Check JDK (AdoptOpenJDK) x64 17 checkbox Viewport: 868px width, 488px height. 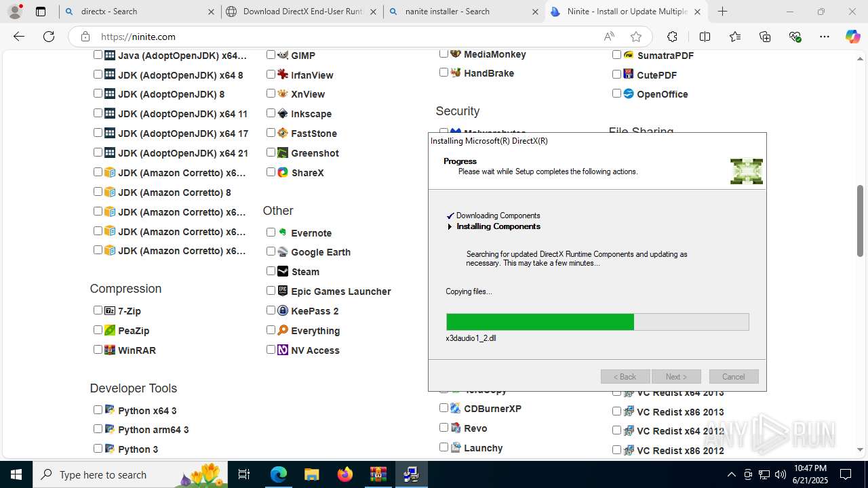pyautogui.click(x=98, y=133)
